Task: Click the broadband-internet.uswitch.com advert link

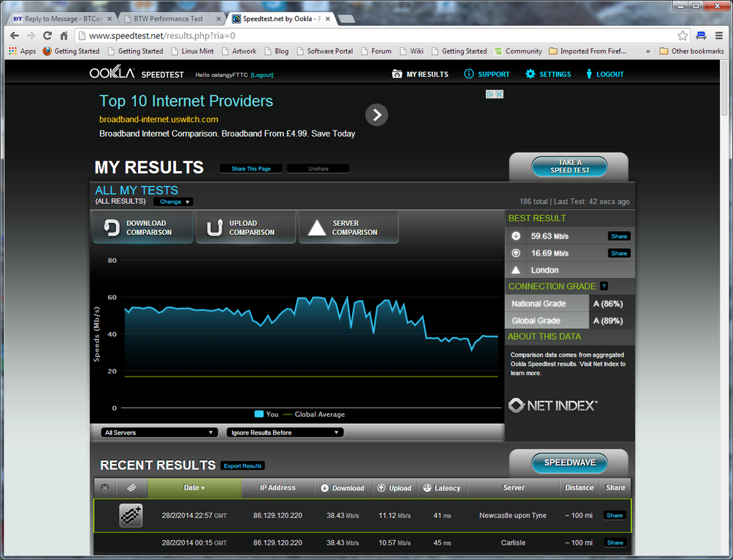Action: (x=158, y=119)
